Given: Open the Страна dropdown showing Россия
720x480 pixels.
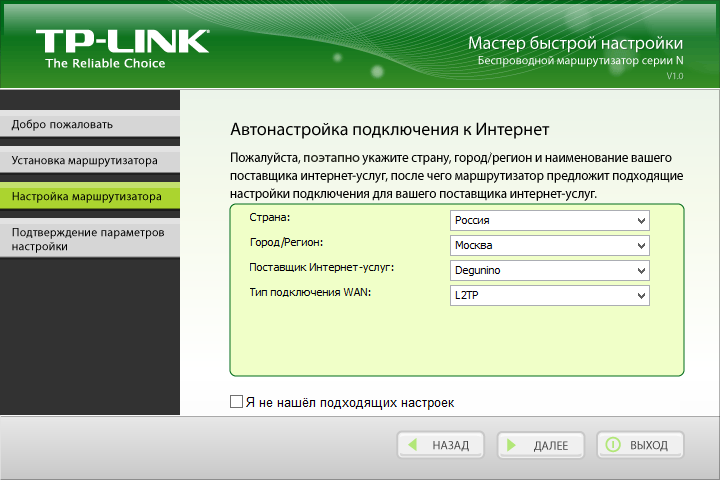Looking at the screenshot, I should (x=550, y=220).
